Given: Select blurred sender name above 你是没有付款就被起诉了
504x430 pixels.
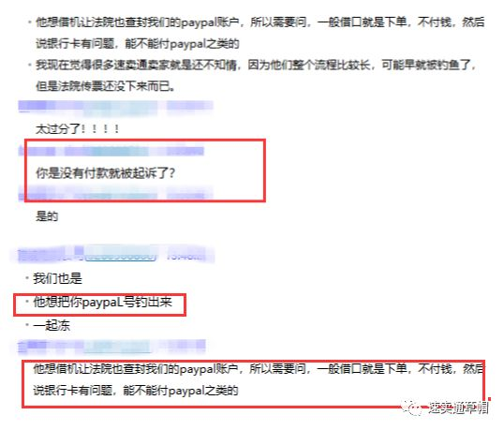Looking at the screenshot, I should (84, 151).
